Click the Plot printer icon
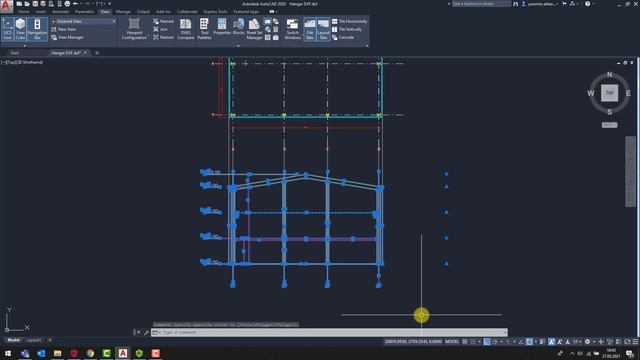Viewport: 640px width, 360px height. pos(67,4)
